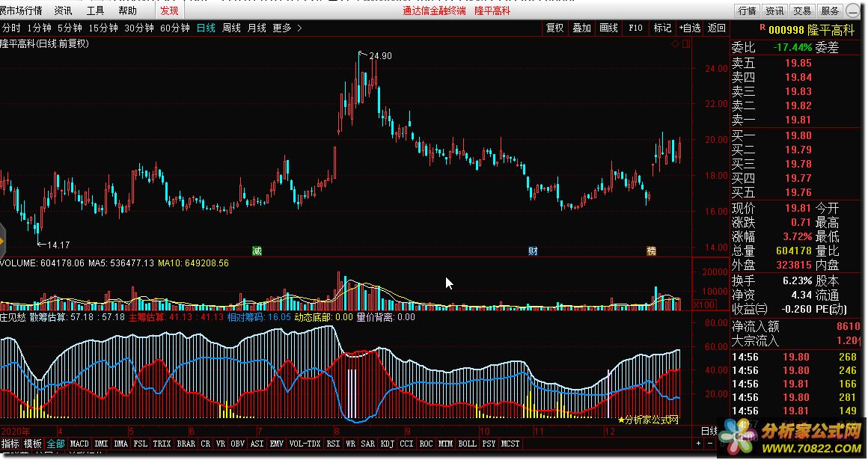
Task: Enable the RSI indicator
Action: click(x=333, y=444)
